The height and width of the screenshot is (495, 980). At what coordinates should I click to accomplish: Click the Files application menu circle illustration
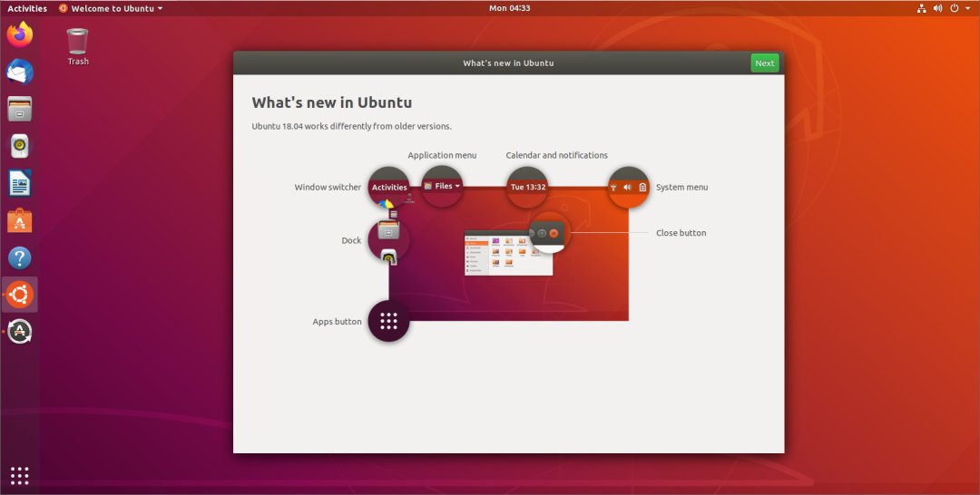pyautogui.click(x=442, y=186)
